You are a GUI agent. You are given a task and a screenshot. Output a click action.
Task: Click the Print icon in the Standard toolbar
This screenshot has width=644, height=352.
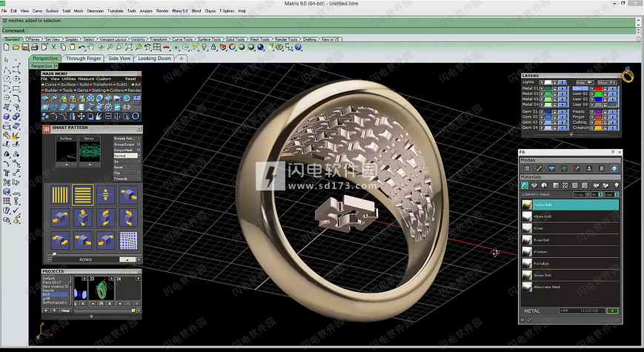(35, 47)
